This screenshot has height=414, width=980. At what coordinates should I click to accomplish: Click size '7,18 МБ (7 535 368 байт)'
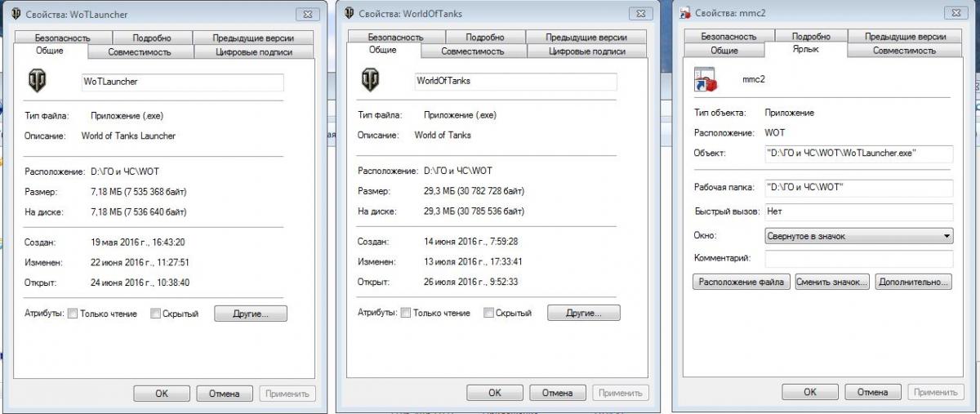[139, 192]
